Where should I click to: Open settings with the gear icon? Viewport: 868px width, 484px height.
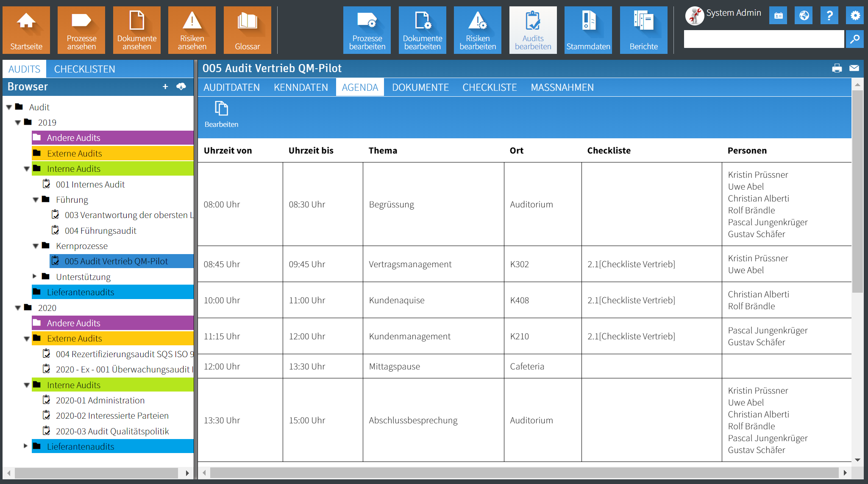[x=855, y=15]
